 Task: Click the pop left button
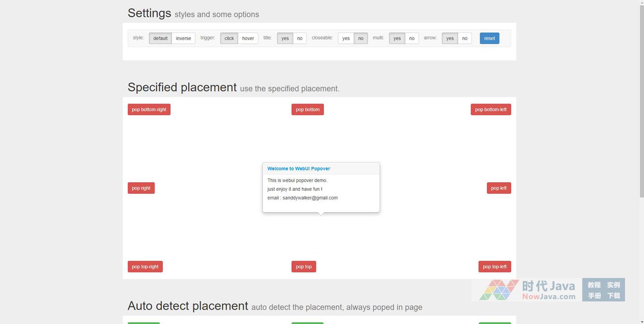click(498, 188)
